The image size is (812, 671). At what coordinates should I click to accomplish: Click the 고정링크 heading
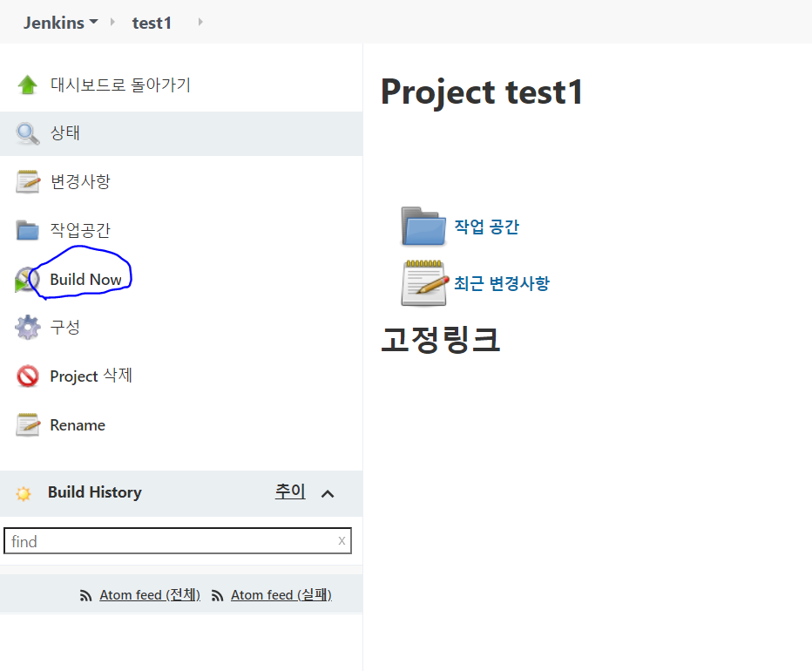(x=440, y=339)
